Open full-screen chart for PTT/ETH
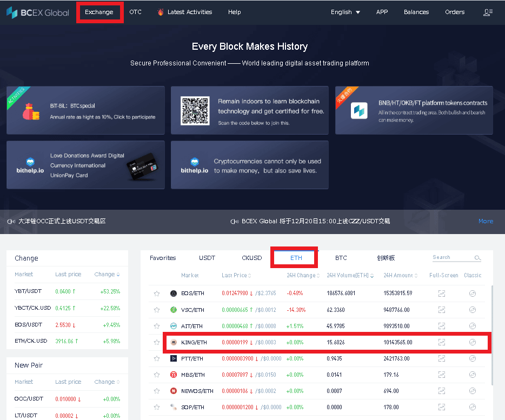505x420 pixels. click(442, 358)
